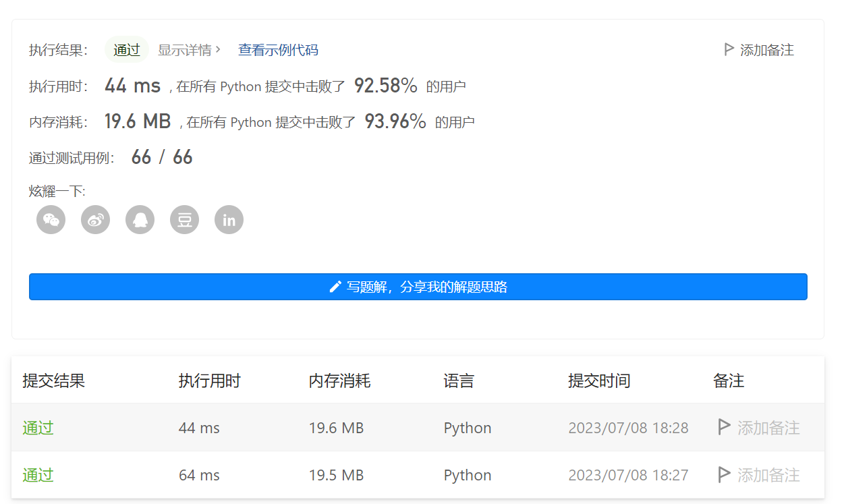Click 查看示例代码 link
The height and width of the screenshot is (504, 844).
278,50
